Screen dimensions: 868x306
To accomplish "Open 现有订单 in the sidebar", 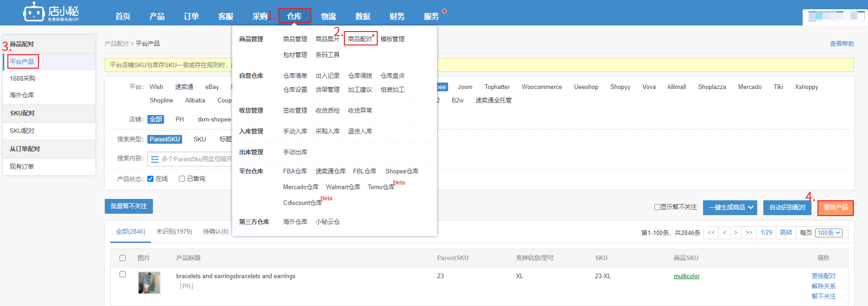I will 22,166.
